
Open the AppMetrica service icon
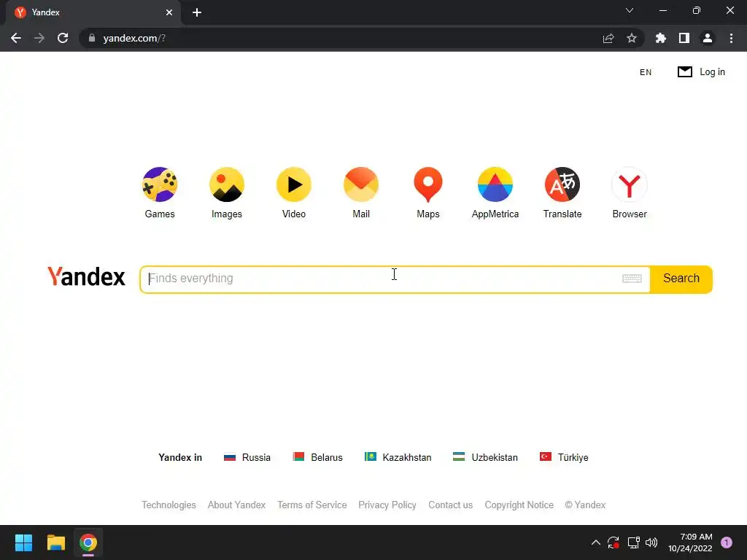pos(495,184)
